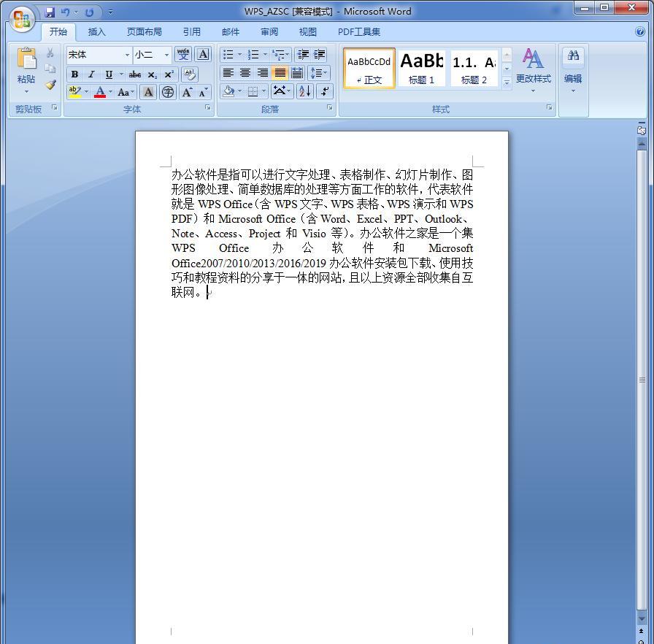Expand the Underline style dropdown arrow

point(120,74)
